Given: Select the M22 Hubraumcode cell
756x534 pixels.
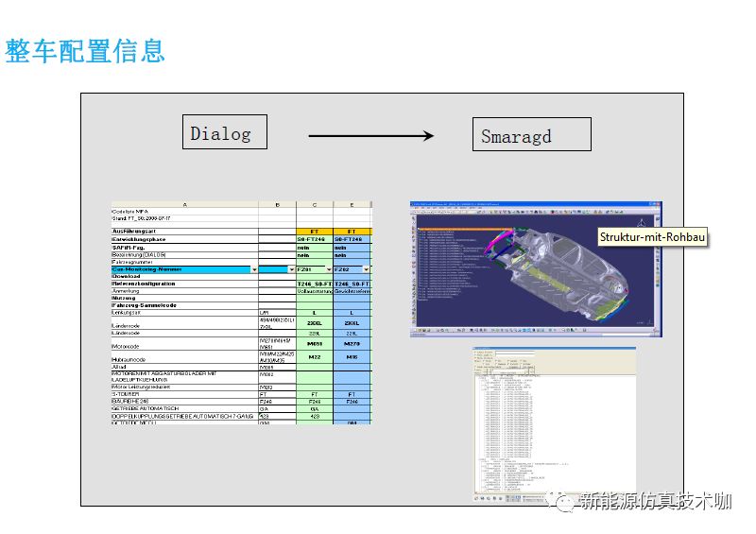Looking at the screenshot, I should point(314,357).
